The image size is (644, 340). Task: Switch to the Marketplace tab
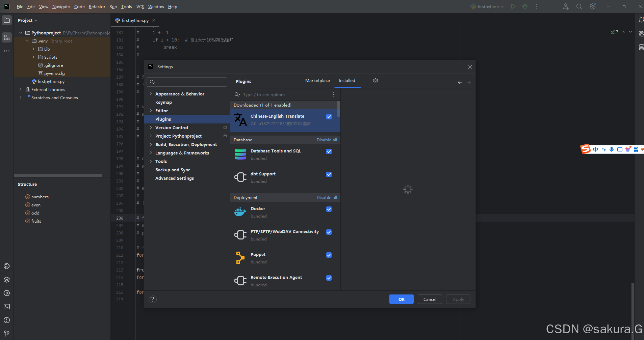click(317, 81)
